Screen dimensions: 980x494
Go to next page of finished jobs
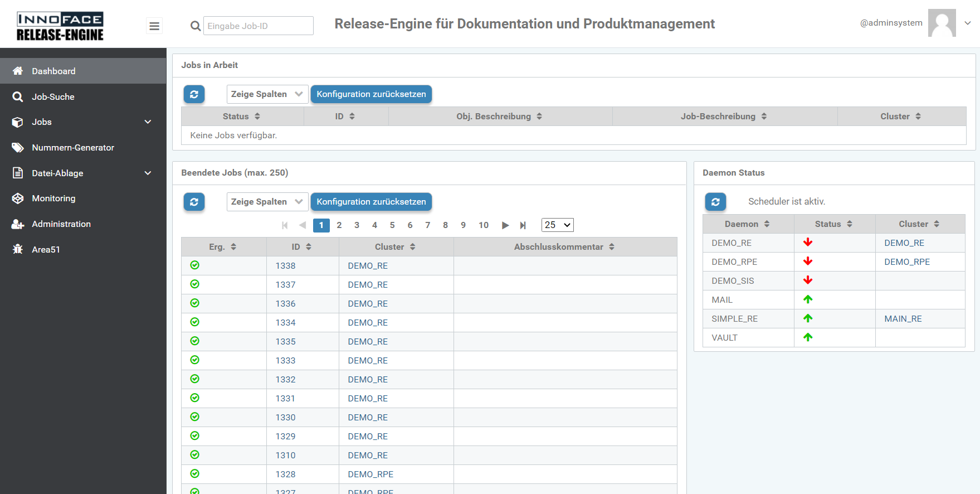[x=505, y=225]
